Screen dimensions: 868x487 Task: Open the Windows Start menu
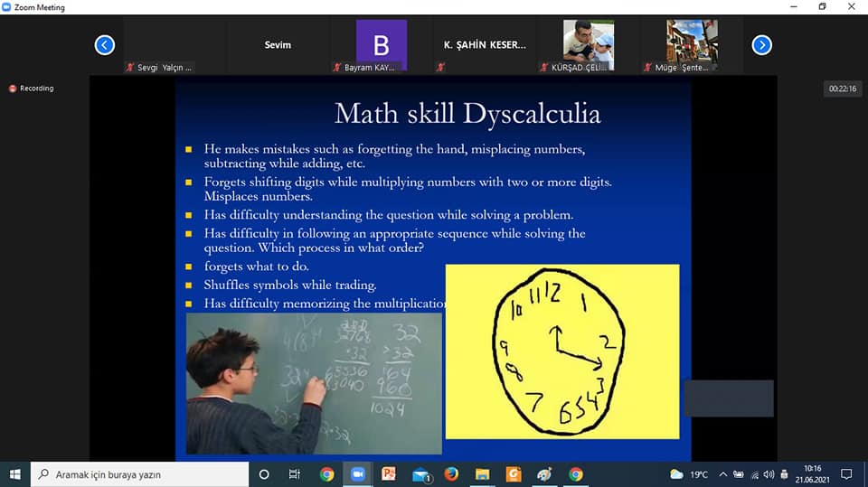[15, 474]
